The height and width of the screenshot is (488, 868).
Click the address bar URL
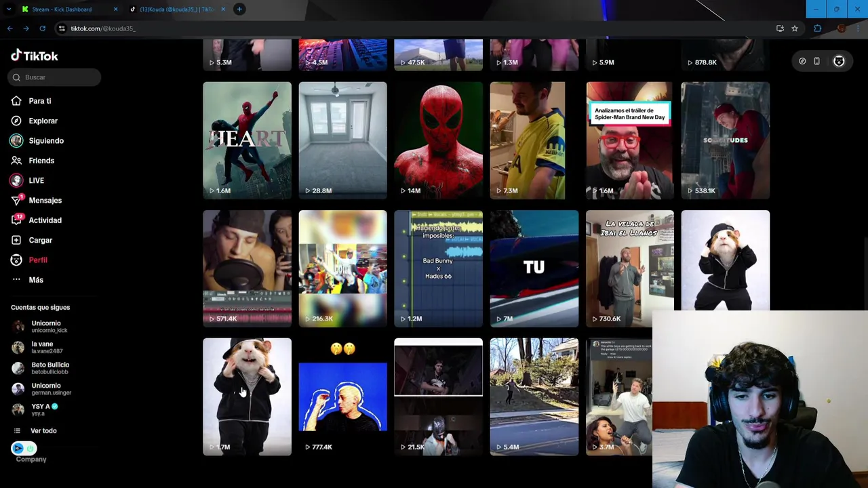103,28
